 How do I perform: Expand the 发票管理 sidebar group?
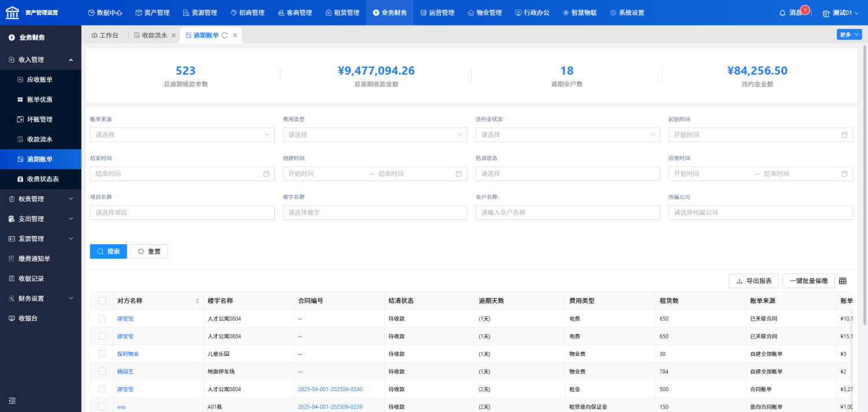tap(41, 239)
